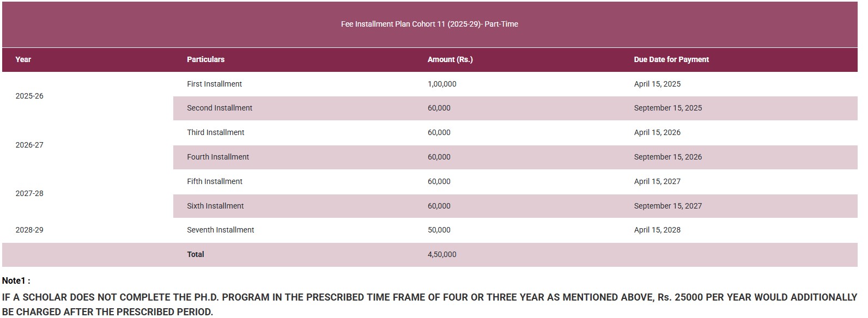Click the First Installment row label
868x318 pixels.
214,84
